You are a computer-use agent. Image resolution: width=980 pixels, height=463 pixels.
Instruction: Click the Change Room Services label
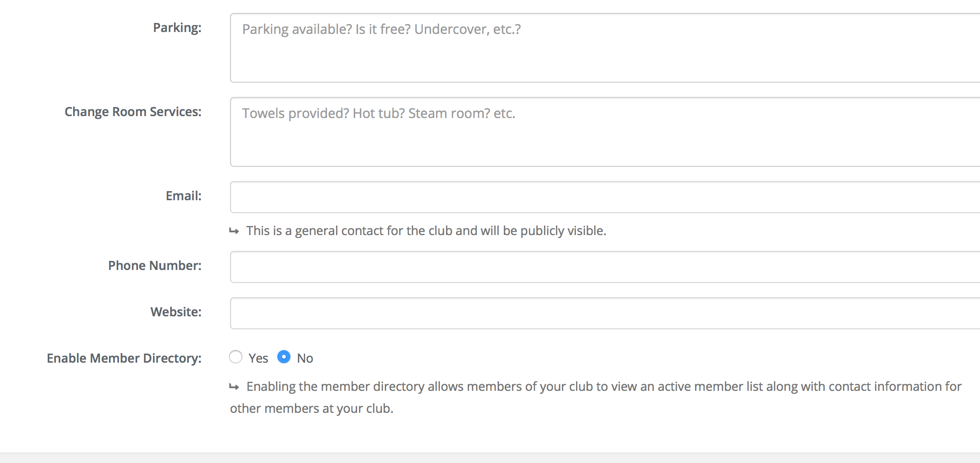pos(133,112)
